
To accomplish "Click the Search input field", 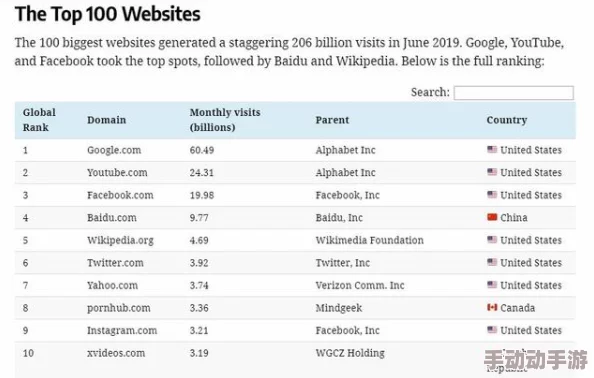I will (x=514, y=93).
